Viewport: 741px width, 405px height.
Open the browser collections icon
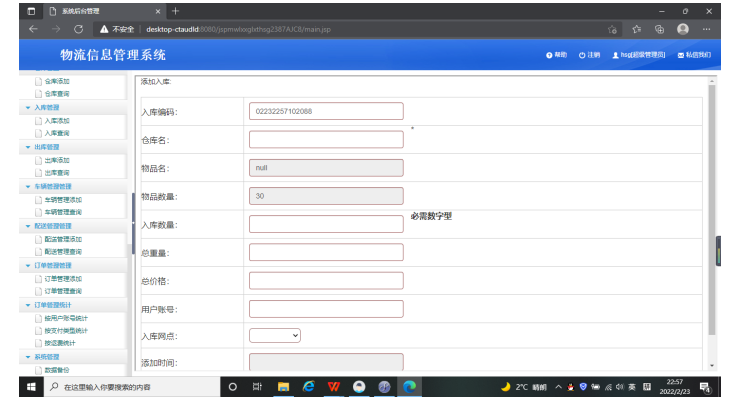coord(659,29)
